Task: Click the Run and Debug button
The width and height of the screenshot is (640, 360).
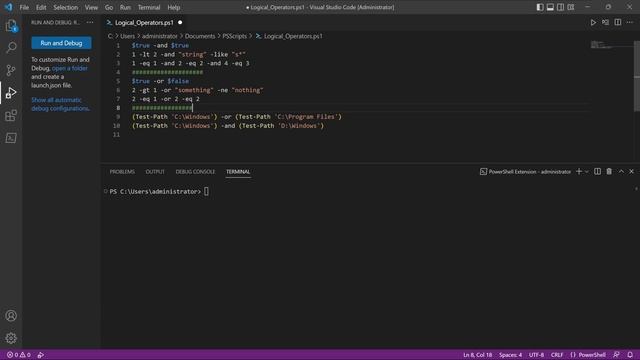Action: tap(61, 43)
